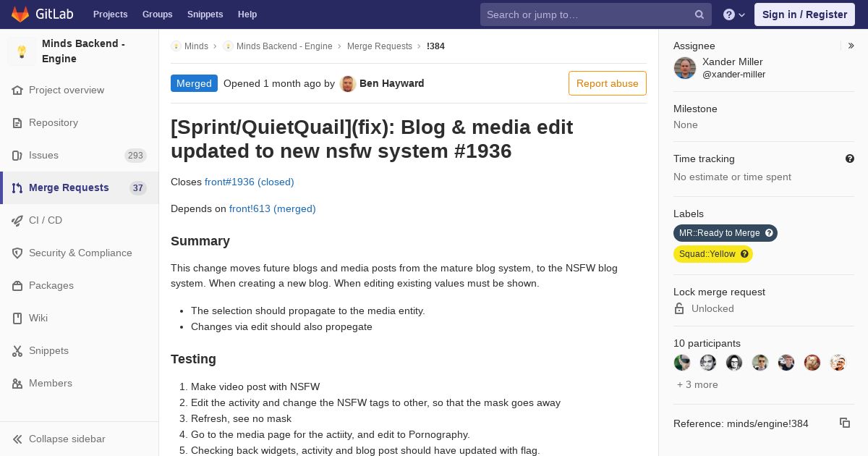
Task: Click the Packages icon in sidebar
Action: pos(17,286)
